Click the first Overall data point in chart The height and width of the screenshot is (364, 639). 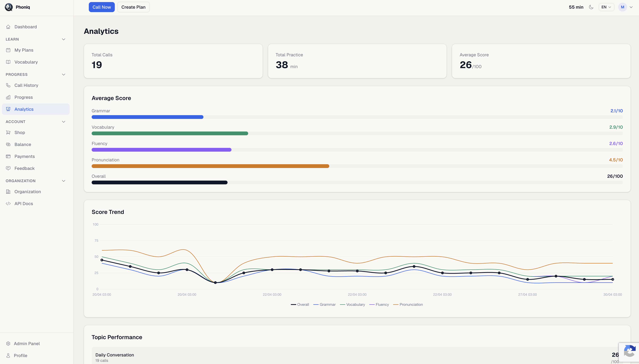click(x=102, y=260)
